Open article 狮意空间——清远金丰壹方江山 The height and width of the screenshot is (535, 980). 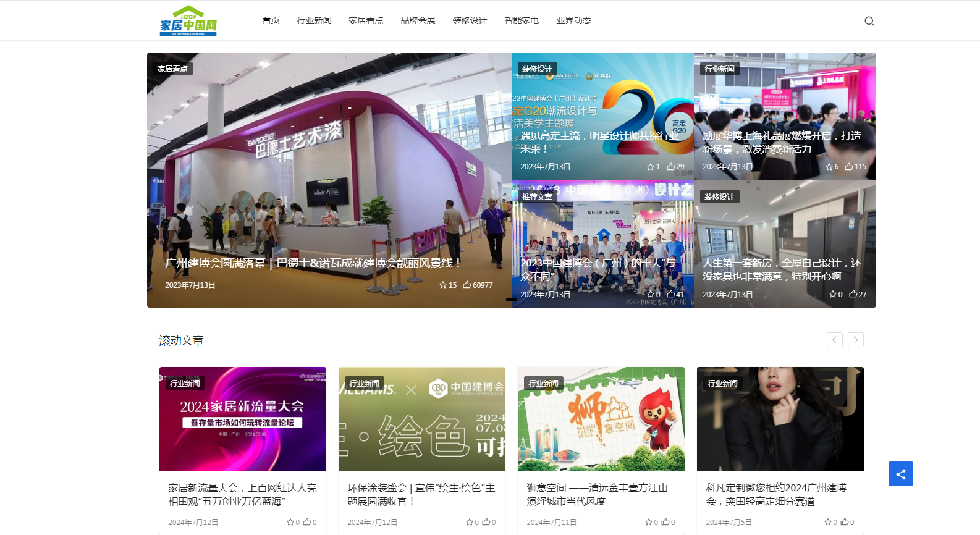597,494
